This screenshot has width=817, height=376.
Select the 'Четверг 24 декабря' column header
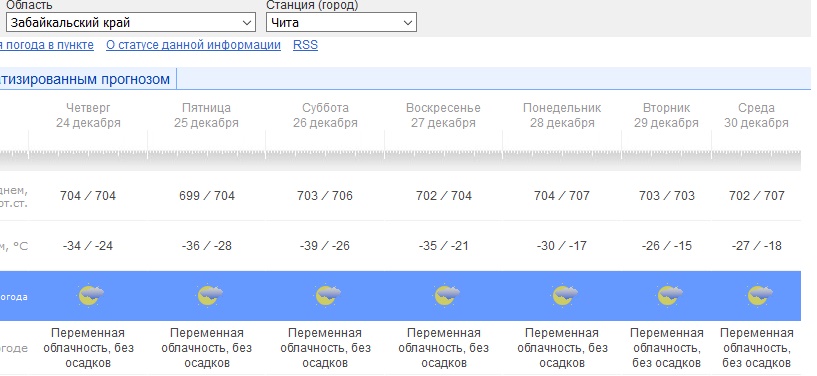coord(88,116)
